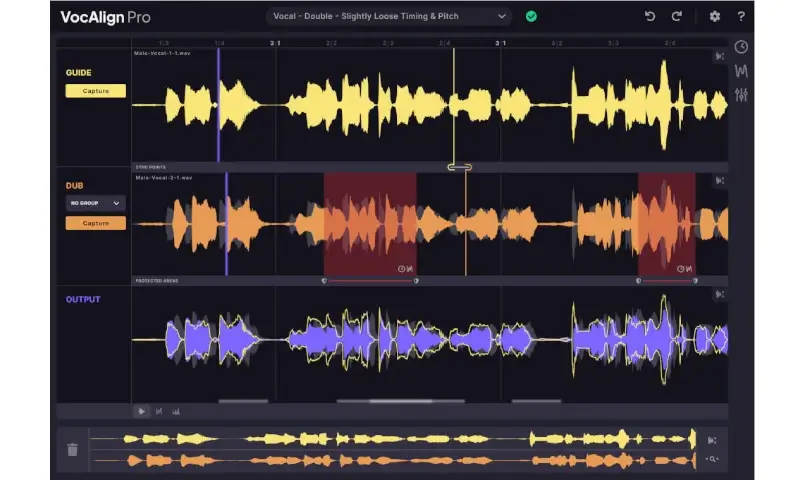
Task: Toggle the Guide track playback icon
Action: [x=718, y=56]
